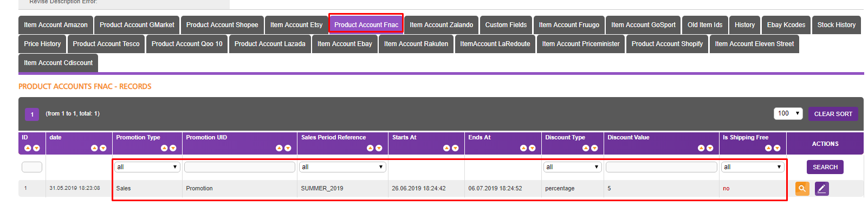Screen dimensions: 868x205
Task: Focus the Promotion UID filter field
Action: (239, 167)
